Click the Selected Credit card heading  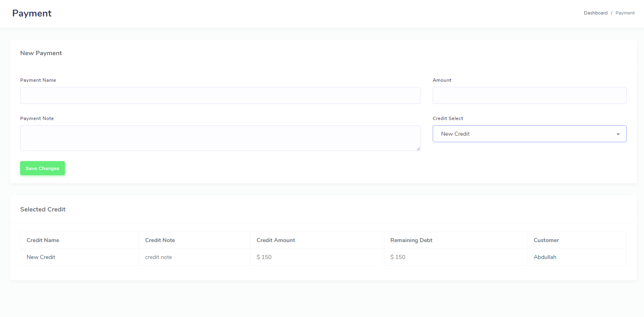(43, 209)
